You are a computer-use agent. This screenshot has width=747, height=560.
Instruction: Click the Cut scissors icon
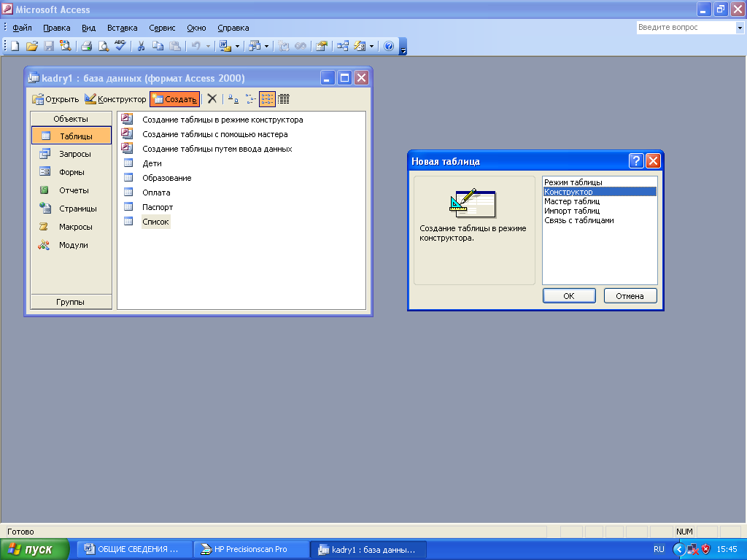pyautogui.click(x=141, y=46)
